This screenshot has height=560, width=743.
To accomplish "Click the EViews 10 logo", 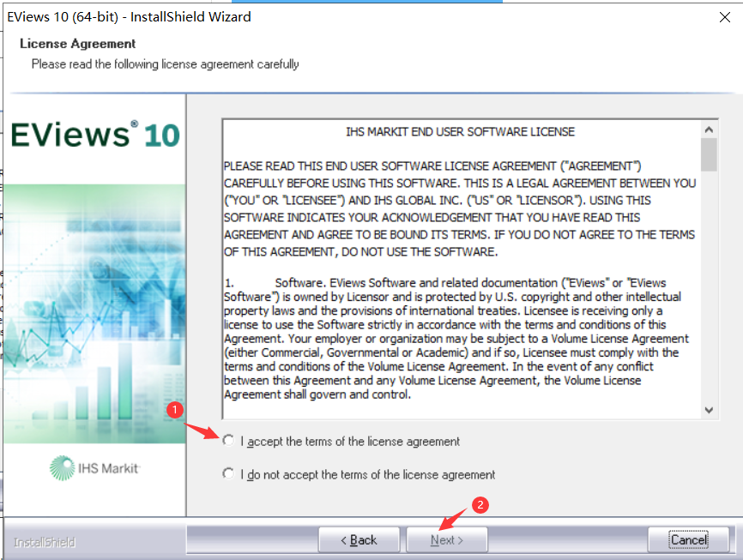I will point(95,135).
